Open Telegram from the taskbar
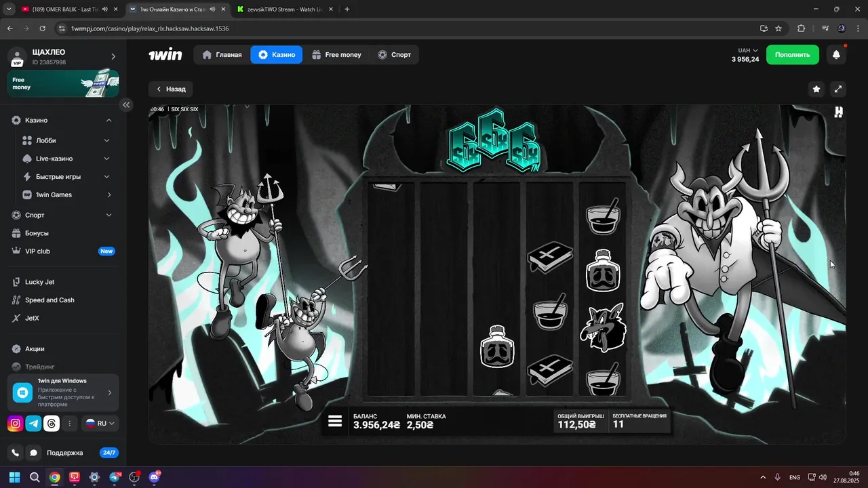Viewport: 868px width, 488px height. [x=115, y=477]
